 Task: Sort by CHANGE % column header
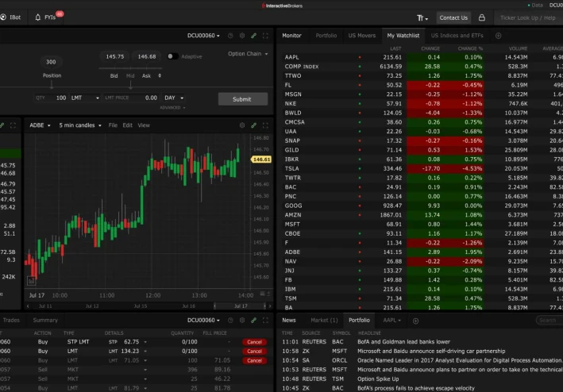pos(470,48)
